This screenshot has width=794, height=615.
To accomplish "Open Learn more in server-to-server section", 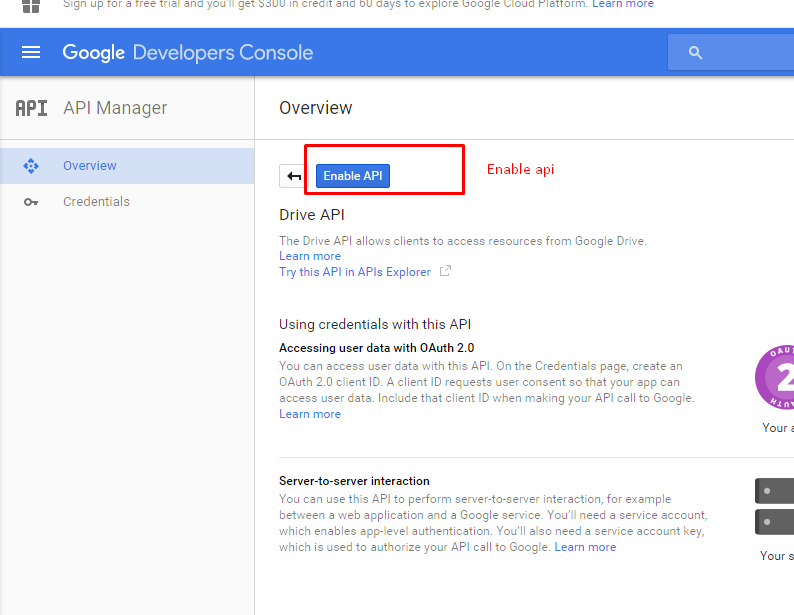I will coord(585,547).
